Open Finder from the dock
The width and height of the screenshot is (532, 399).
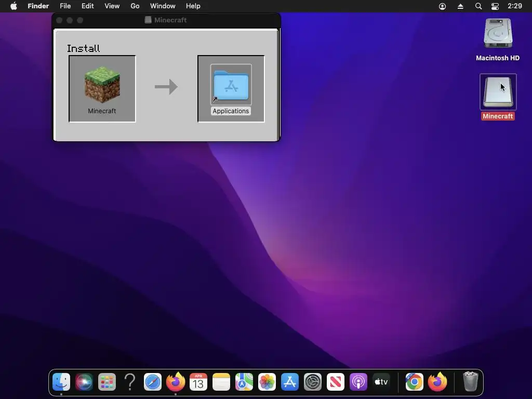tap(61, 382)
